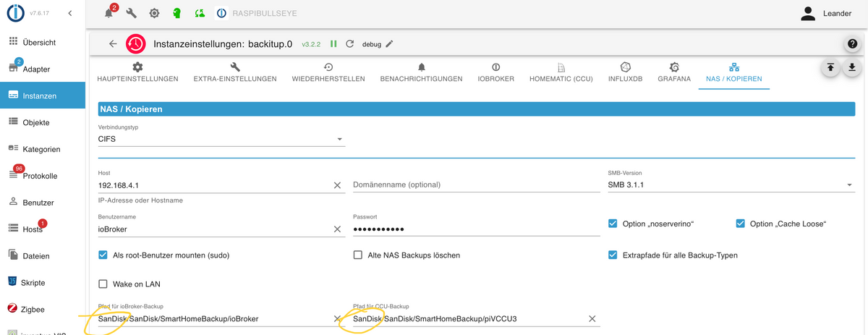868x335 pixels.
Task: Edit the debug log level
Action: pyautogui.click(x=389, y=43)
